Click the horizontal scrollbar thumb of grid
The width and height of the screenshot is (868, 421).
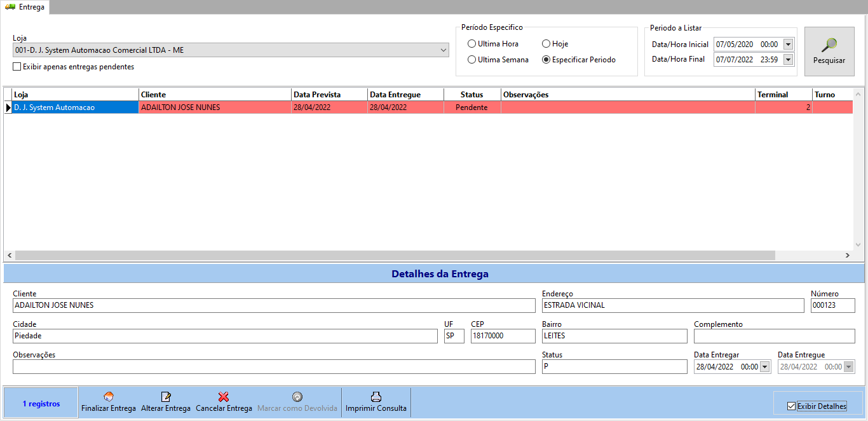(395, 255)
